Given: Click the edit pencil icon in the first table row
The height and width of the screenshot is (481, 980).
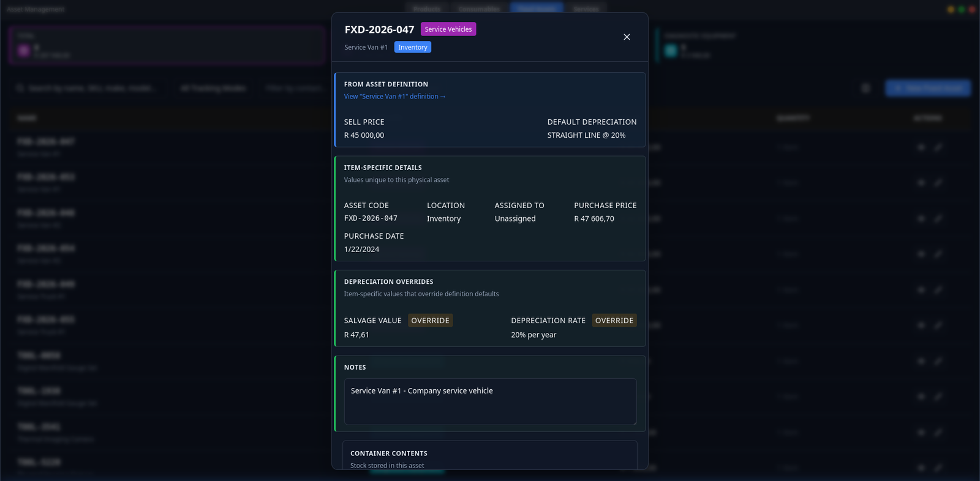Looking at the screenshot, I should pyautogui.click(x=938, y=147).
